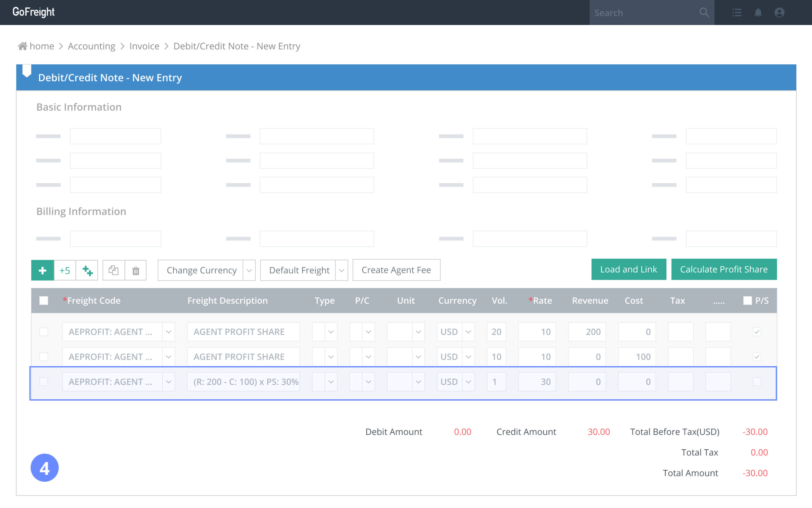This screenshot has height=508, width=812.
Task: Check the select-all freight rows checkbox
Action: [x=44, y=300]
